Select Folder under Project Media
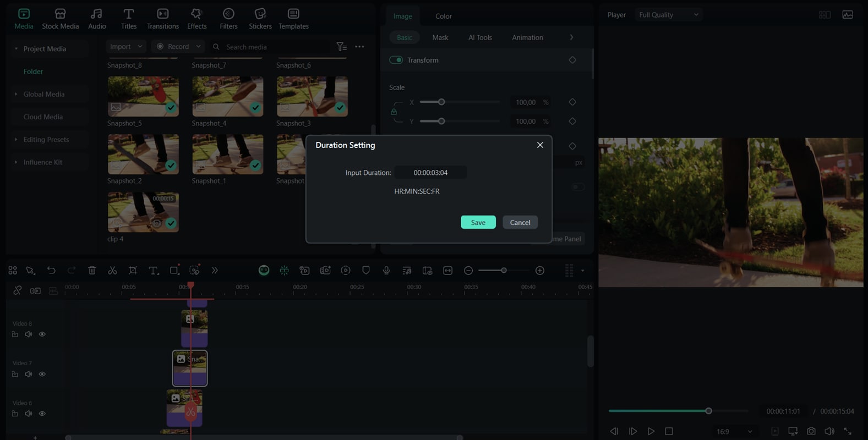This screenshot has width=868, height=440. (33, 71)
